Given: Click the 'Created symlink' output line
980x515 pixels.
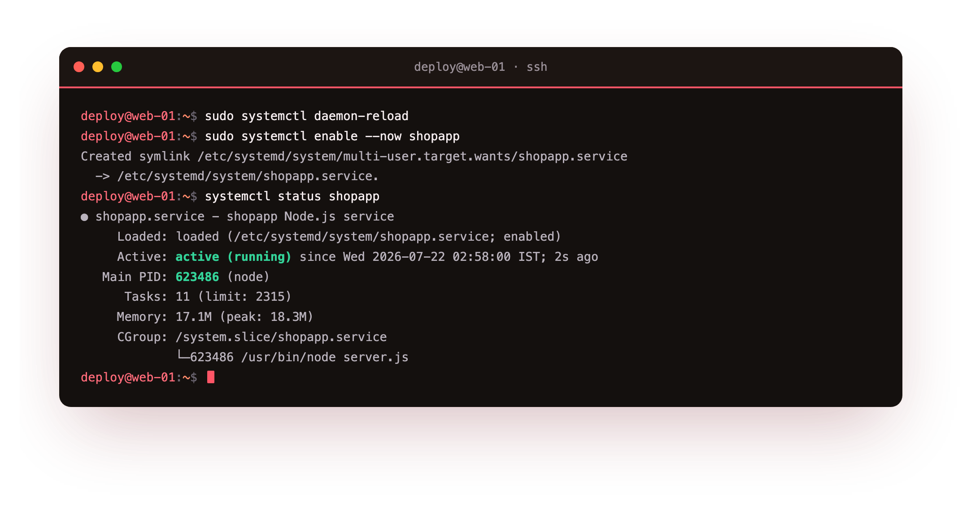Looking at the screenshot, I should 354,156.
